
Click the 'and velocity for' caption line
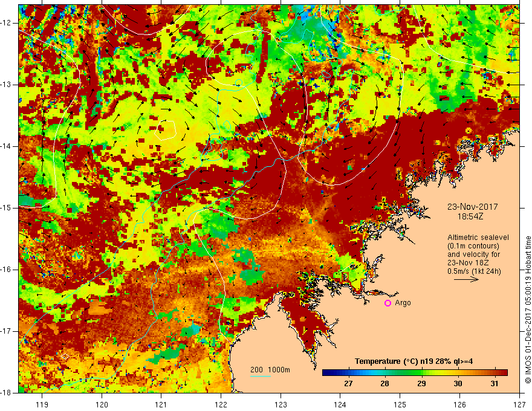click(473, 254)
